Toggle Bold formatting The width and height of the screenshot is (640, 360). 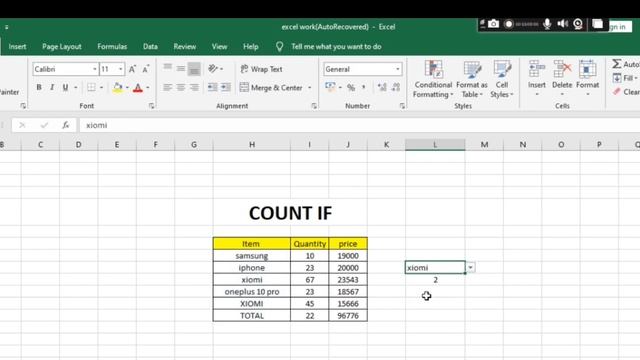coord(39,87)
